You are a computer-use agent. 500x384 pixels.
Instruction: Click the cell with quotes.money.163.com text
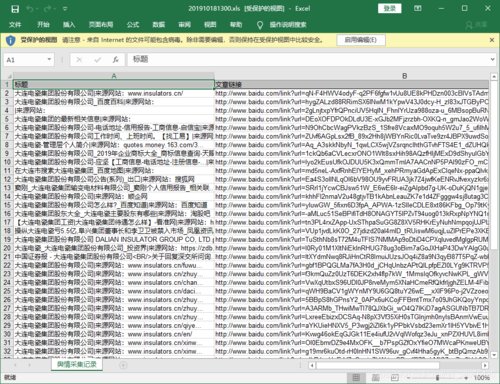[114, 145]
